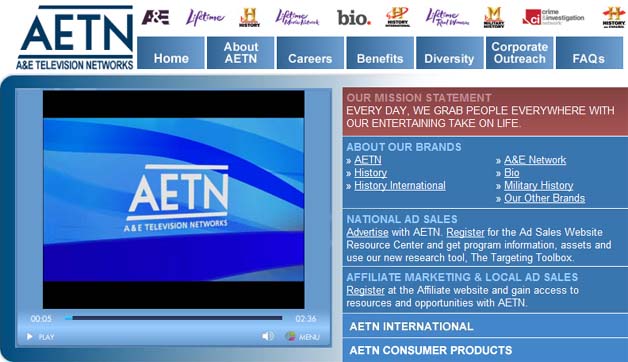Follow the Bio brand link
628x362 pixels.
511,173
